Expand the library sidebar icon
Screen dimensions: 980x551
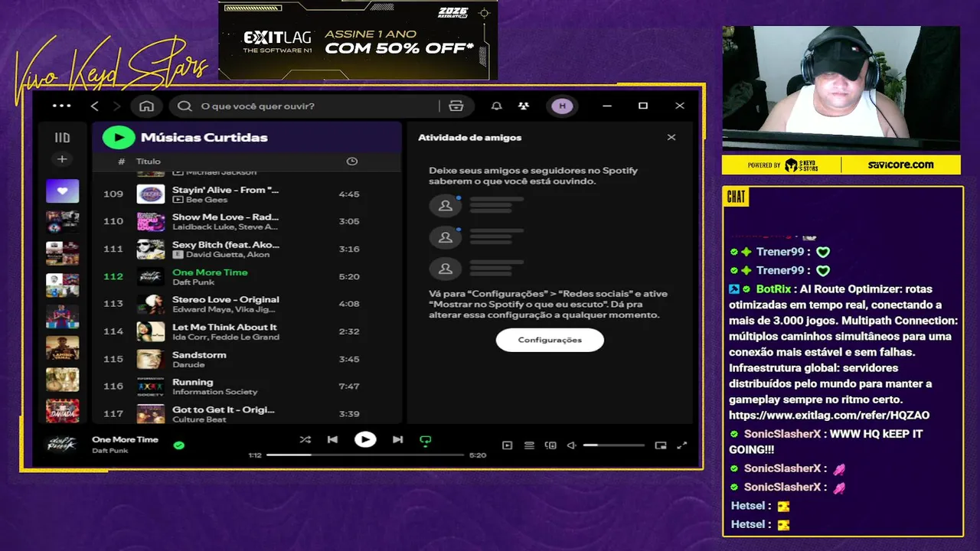coord(62,138)
